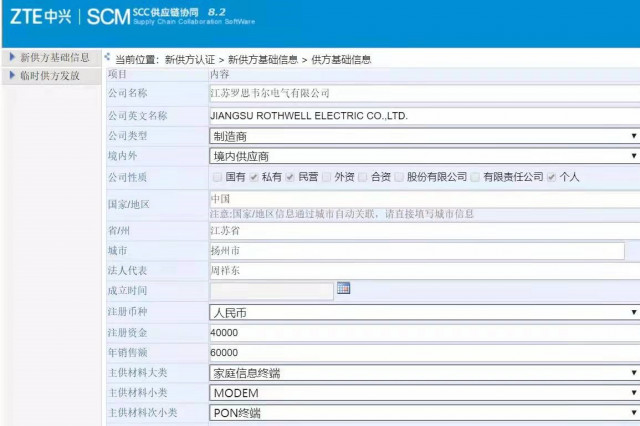Uncheck the 私有 checkbox
640x426 pixels.
pos(253,177)
